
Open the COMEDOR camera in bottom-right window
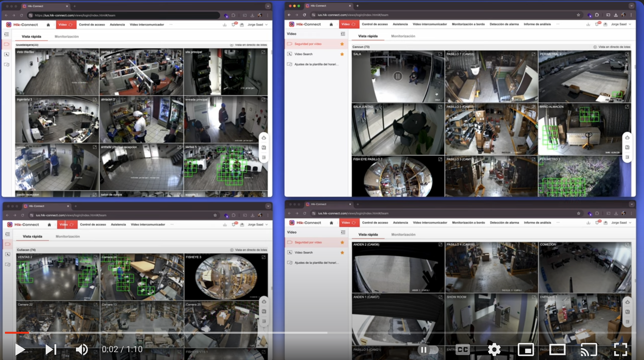coord(585,267)
